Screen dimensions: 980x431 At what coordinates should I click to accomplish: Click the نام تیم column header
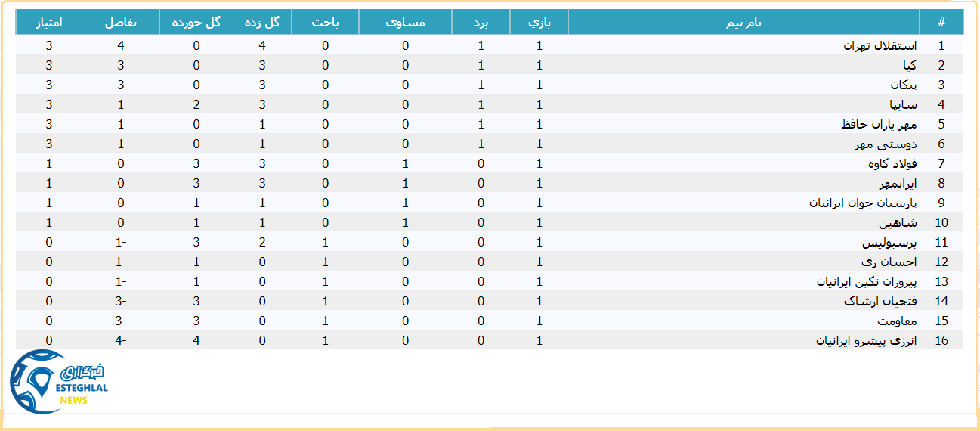[x=743, y=23]
